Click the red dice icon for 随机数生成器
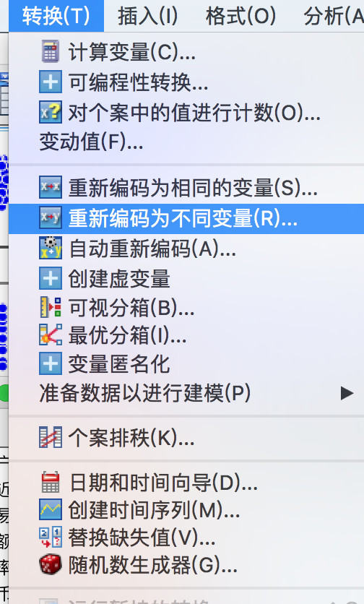This screenshot has width=364, height=604. [50, 564]
